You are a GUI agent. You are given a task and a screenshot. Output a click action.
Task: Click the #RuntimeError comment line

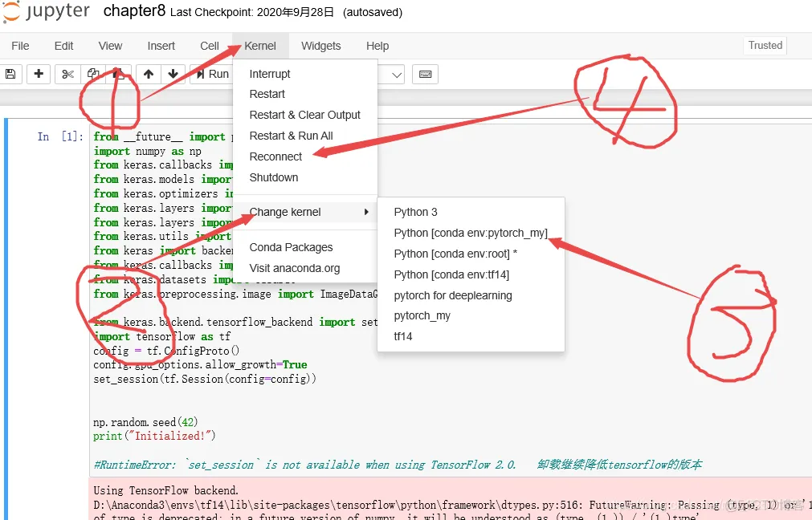[398, 464]
